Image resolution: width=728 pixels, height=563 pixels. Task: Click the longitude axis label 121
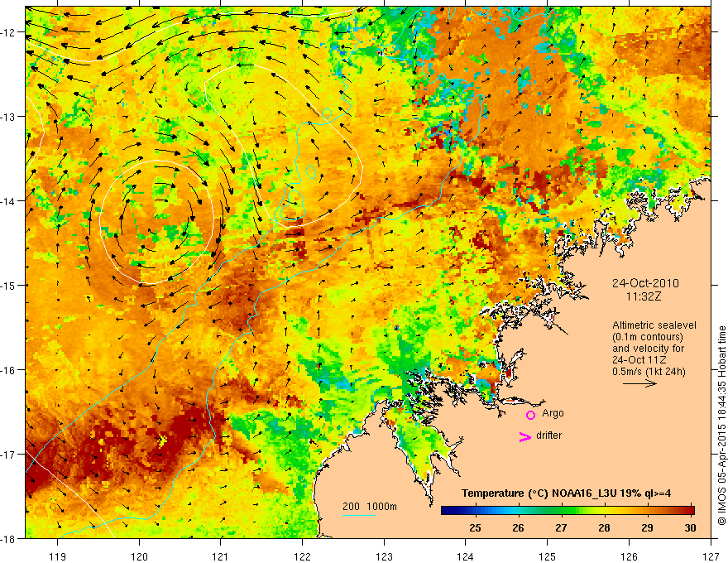pyautogui.click(x=221, y=556)
